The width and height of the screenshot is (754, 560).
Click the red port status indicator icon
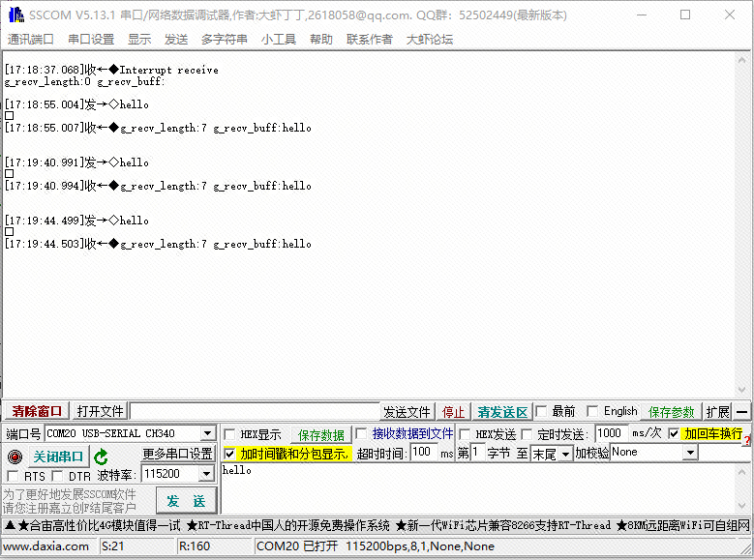point(15,457)
